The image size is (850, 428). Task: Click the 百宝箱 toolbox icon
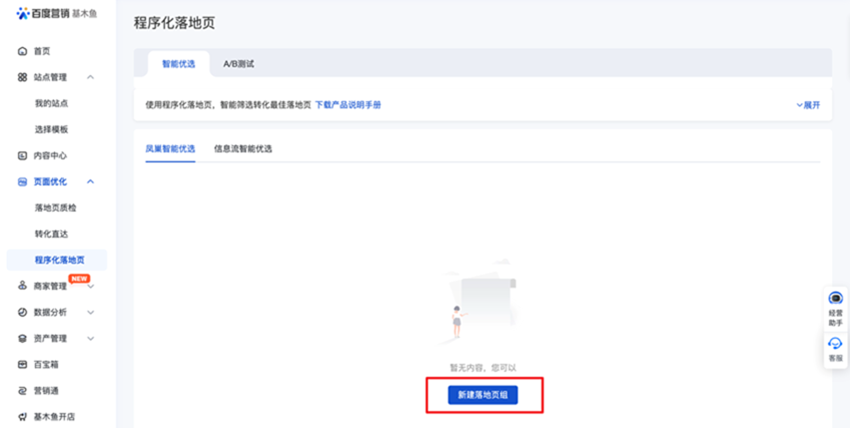[23, 364]
